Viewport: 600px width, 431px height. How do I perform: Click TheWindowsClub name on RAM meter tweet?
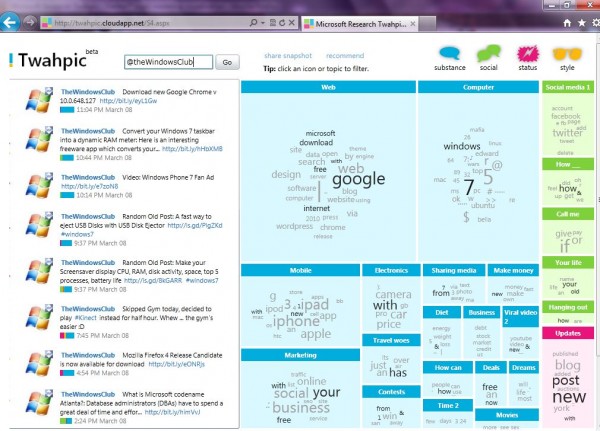[x=88, y=131]
